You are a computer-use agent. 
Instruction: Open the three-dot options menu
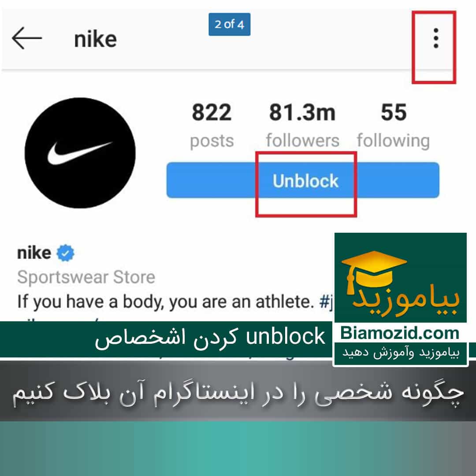pos(436,38)
